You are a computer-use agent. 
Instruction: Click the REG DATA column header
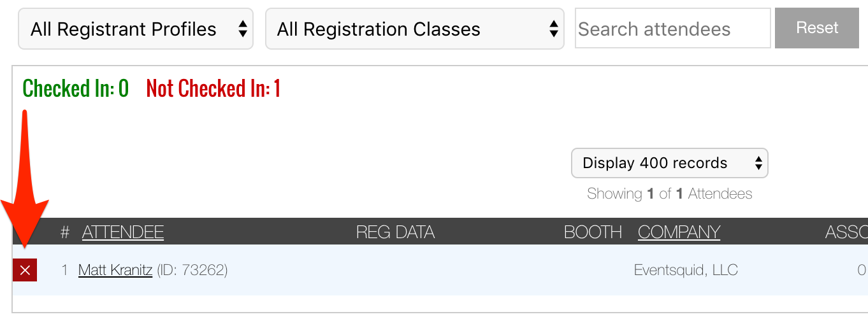pos(395,232)
